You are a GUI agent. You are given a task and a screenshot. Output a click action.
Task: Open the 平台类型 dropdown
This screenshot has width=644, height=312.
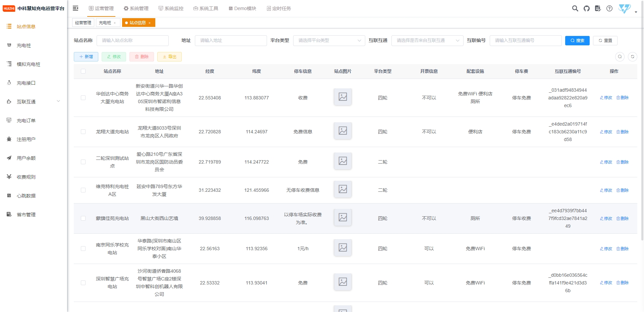(x=329, y=40)
